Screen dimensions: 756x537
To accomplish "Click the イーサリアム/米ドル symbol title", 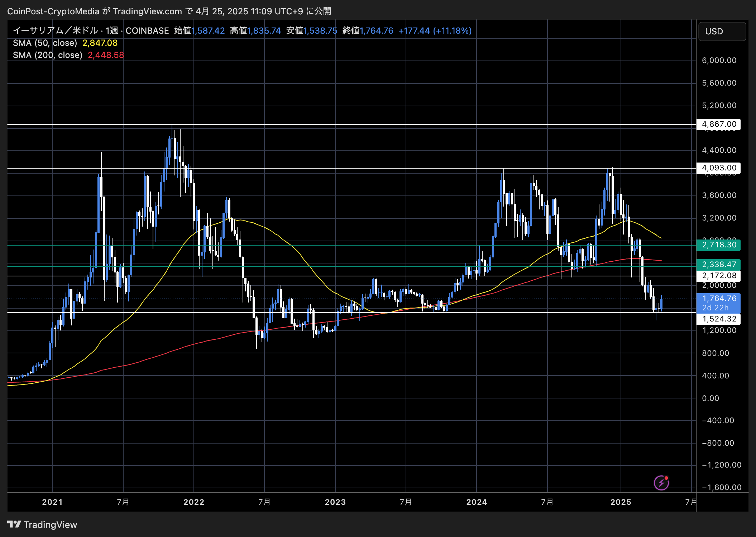I will [55, 31].
